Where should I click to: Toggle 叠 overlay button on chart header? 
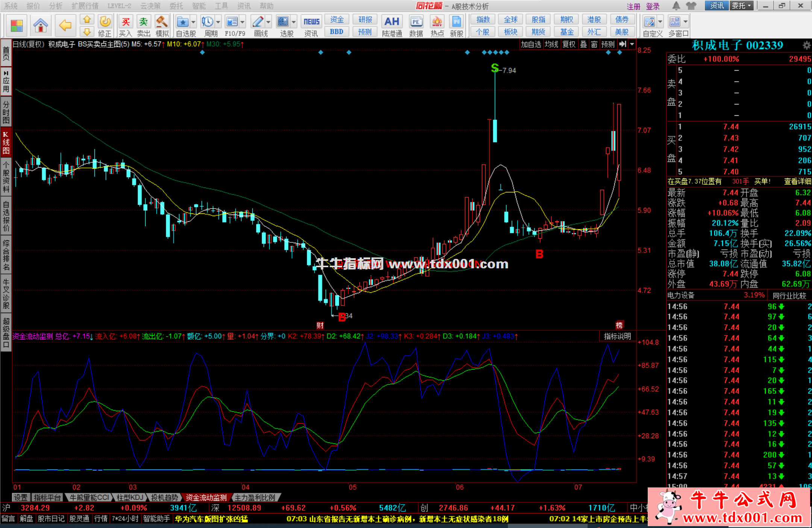tap(583, 44)
